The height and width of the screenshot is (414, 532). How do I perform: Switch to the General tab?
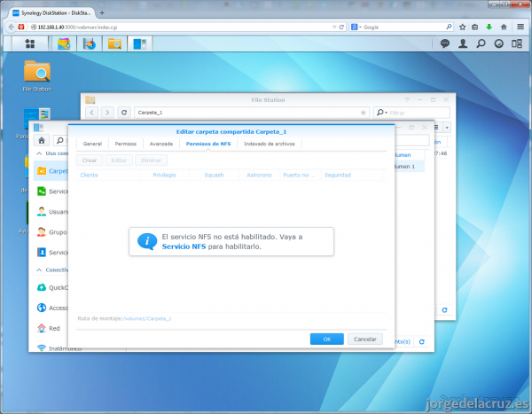(92, 144)
